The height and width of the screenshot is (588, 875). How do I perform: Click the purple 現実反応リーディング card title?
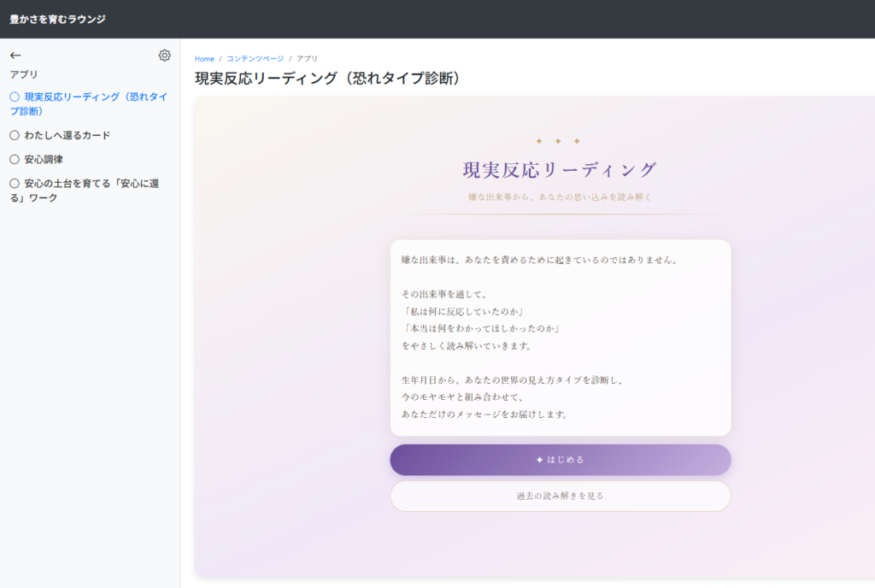tap(560, 169)
